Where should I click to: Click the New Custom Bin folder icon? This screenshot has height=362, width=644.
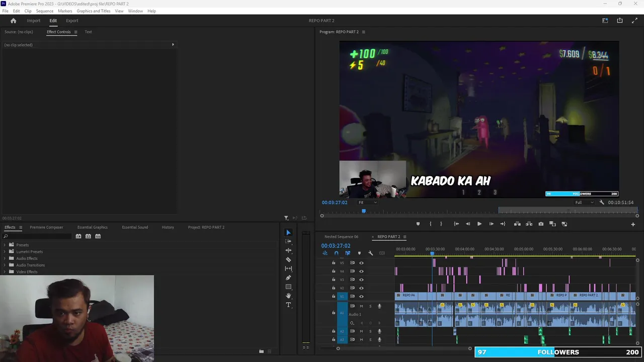[261, 351]
